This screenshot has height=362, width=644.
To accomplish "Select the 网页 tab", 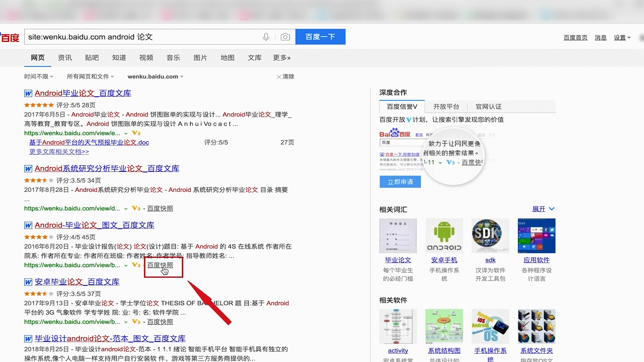I will [38, 58].
